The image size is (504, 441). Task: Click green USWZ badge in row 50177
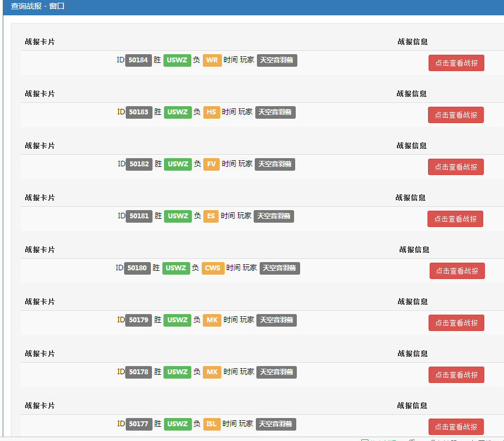pos(178,424)
